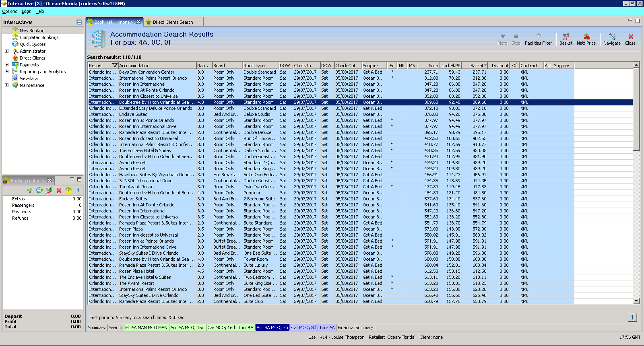644x346 pixels.
Task: Click the blue info button at bottom right
Action: (632, 317)
